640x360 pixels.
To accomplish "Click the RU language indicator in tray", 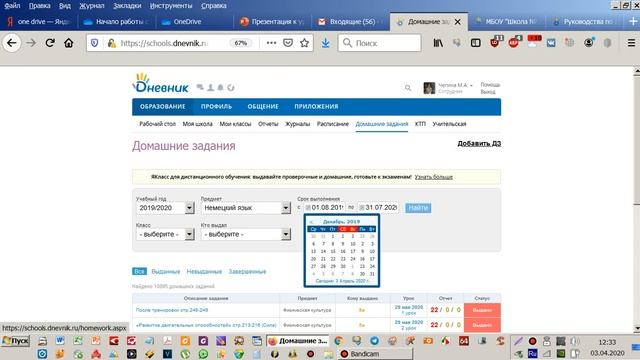I will [532, 353].
